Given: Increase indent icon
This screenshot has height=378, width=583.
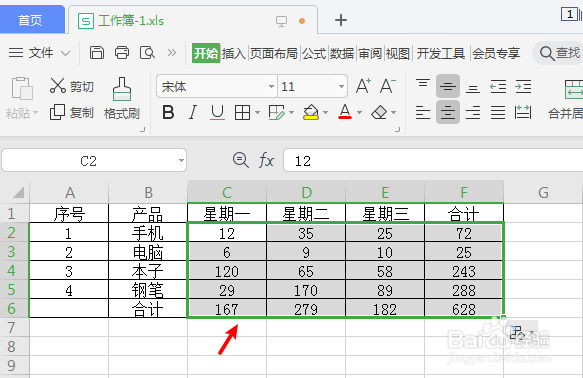Looking at the screenshot, I should (x=523, y=87).
